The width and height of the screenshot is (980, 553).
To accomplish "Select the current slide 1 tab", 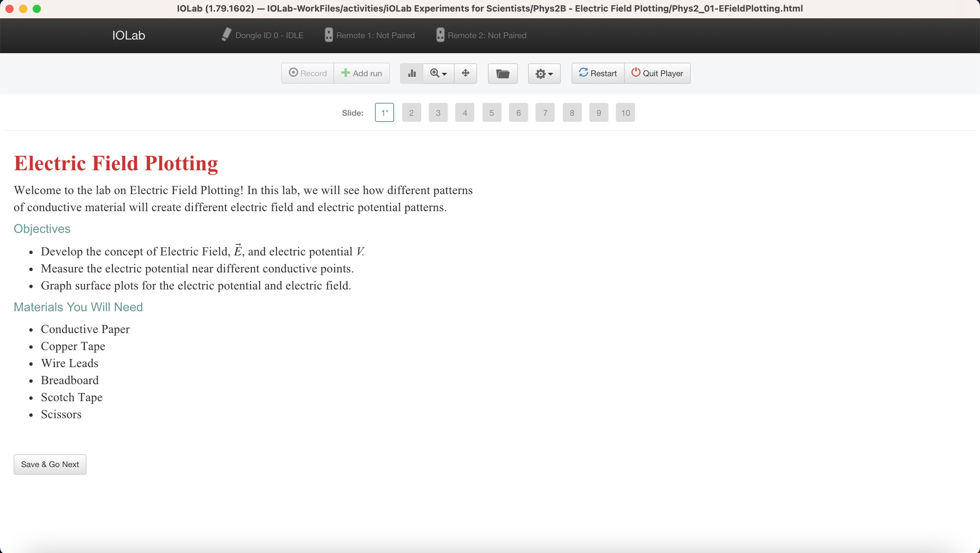I will click(x=385, y=113).
